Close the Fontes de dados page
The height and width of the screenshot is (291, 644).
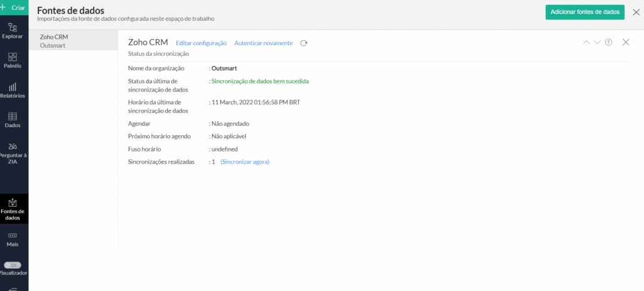coord(636,13)
